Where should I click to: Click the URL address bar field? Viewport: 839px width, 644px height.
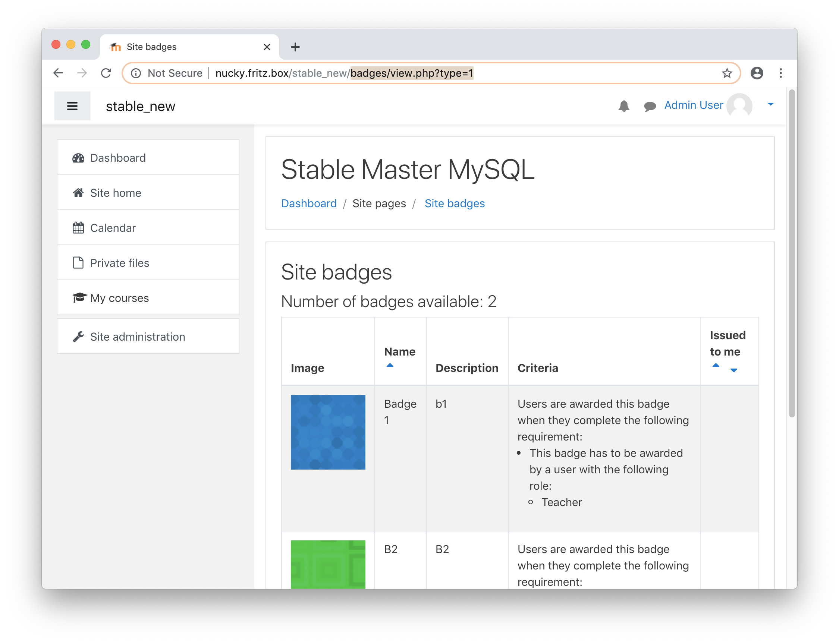tap(431, 73)
